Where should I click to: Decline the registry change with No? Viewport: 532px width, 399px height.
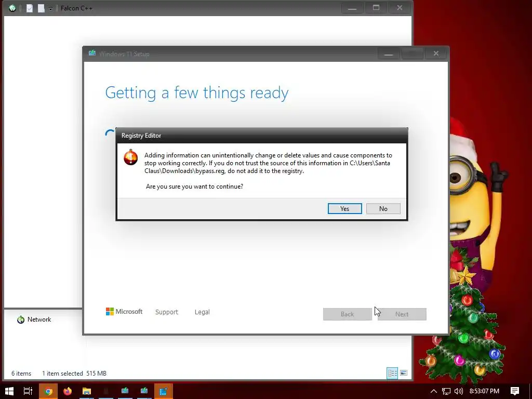click(383, 209)
